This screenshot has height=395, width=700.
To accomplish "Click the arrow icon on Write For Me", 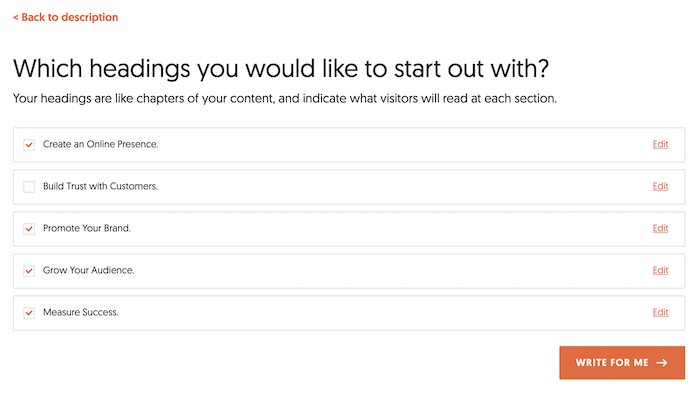I will coord(662,363).
